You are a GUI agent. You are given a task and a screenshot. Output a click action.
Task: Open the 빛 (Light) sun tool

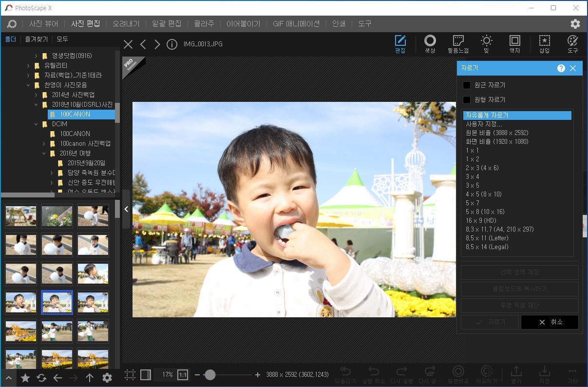coord(486,44)
